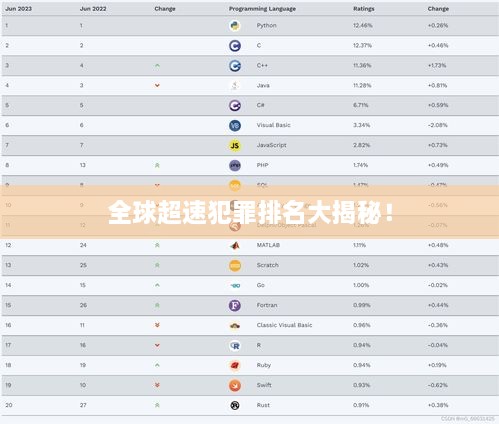Viewport: 499px width, 424px height.
Task: Click the green up arrow in the Go row
Action: 157,285
